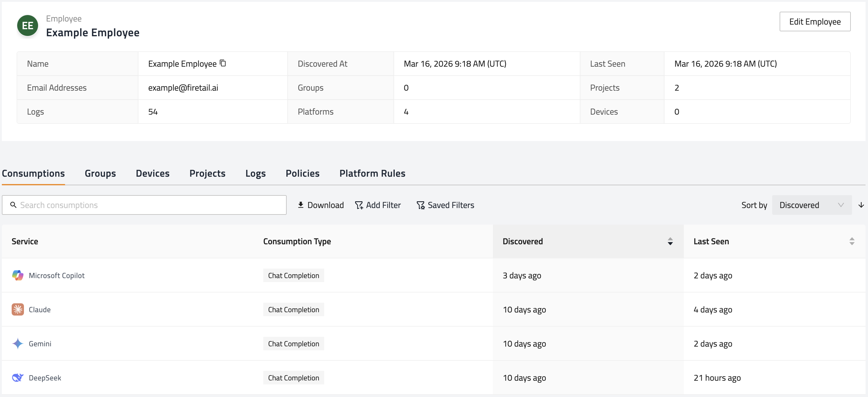Screen dimensions: 868x397
Task: Click the Gemini star icon
Action: [17, 343]
